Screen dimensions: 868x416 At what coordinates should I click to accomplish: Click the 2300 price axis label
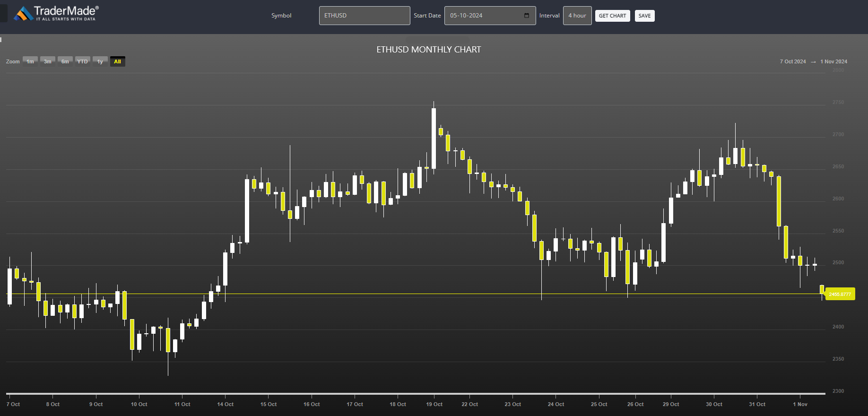[838, 391]
